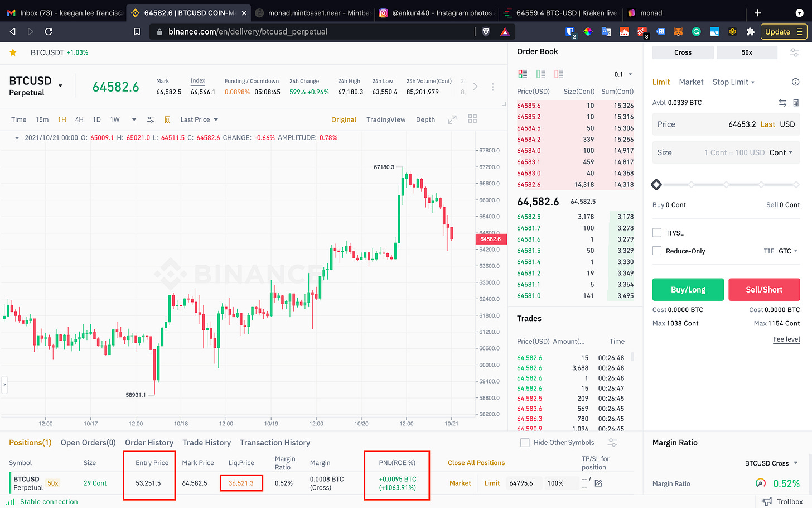This screenshot has height=508, width=812.
Task: Click the order info help icon
Action: pyautogui.click(x=796, y=82)
